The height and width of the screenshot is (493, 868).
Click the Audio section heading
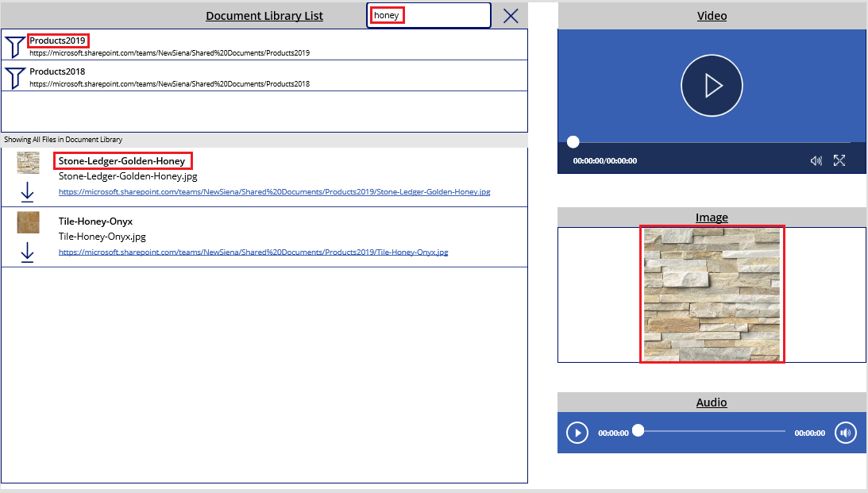tap(712, 402)
